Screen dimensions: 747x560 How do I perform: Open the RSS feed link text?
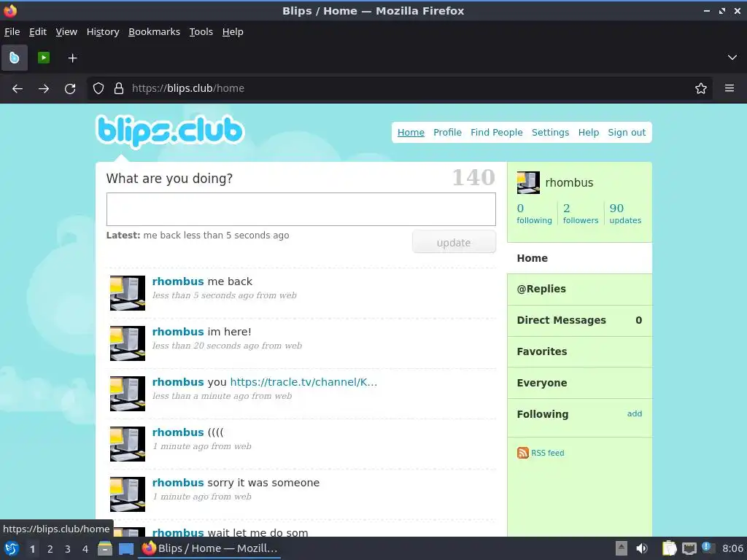pyautogui.click(x=547, y=453)
